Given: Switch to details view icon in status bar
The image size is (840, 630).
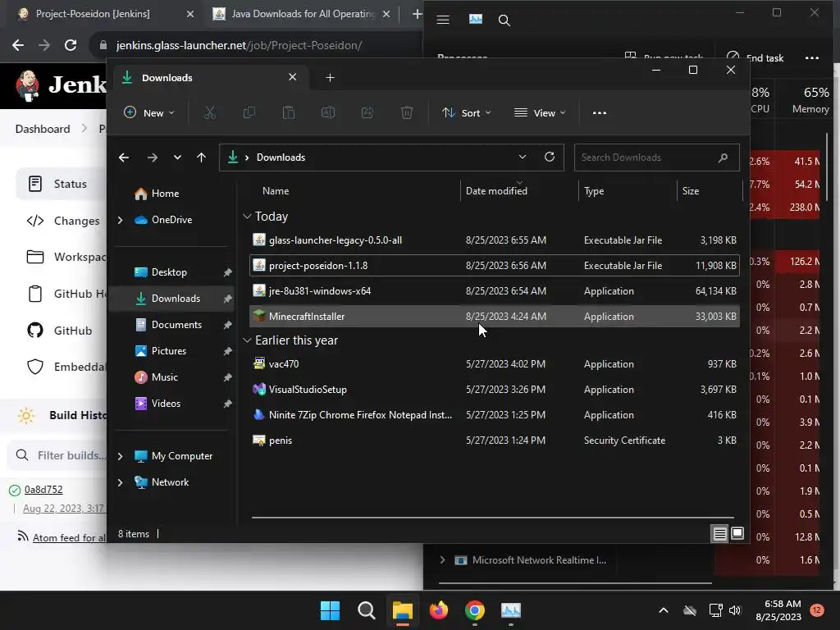Looking at the screenshot, I should coord(719,533).
